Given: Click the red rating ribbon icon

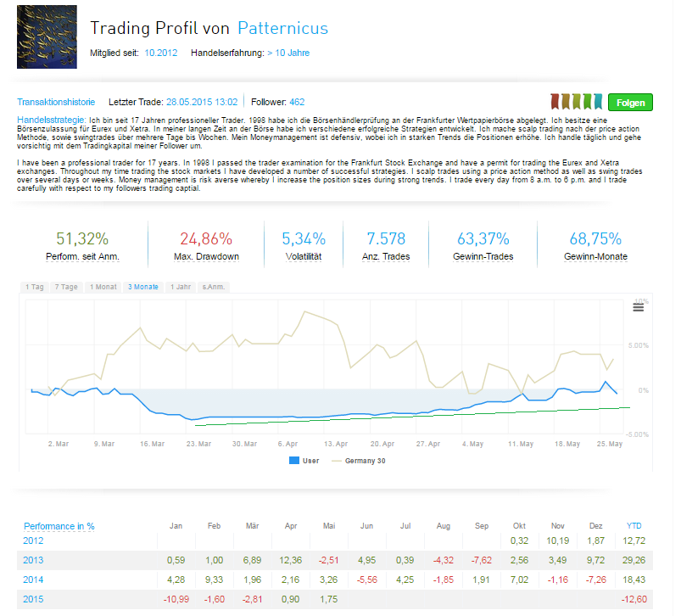Looking at the screenshot, I should [x=555, y=103].
